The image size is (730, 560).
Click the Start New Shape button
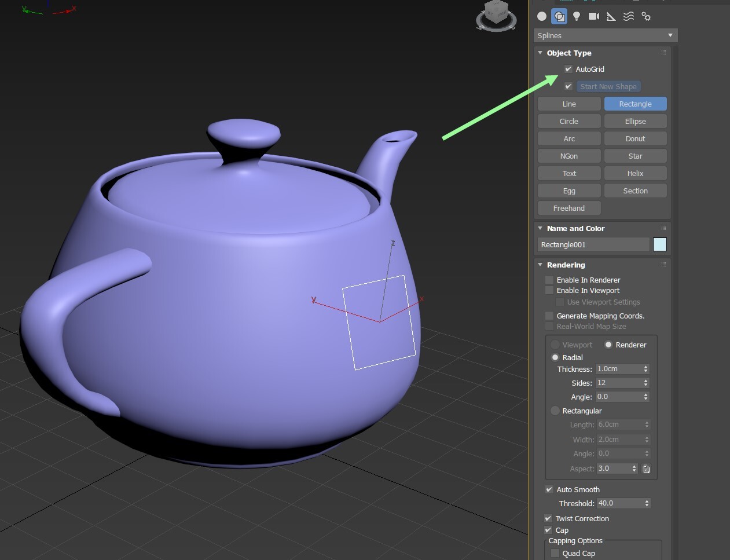click(x=608, y=86)
